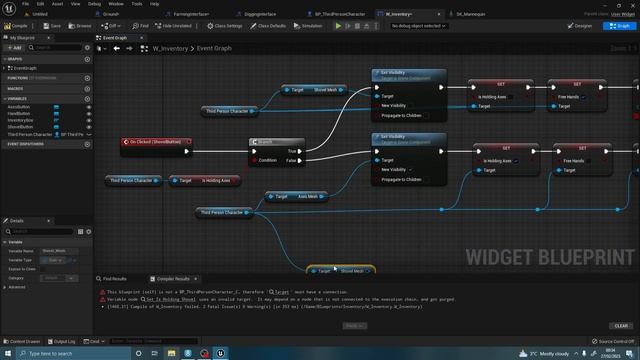Open File Explorer from the taskbar
The height and width of the screenshot is (360, 640).
click(171, 353)
